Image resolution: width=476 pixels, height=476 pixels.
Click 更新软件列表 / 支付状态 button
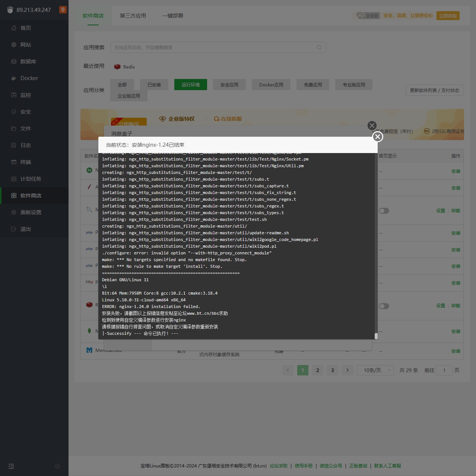click(x=435, y=90)
